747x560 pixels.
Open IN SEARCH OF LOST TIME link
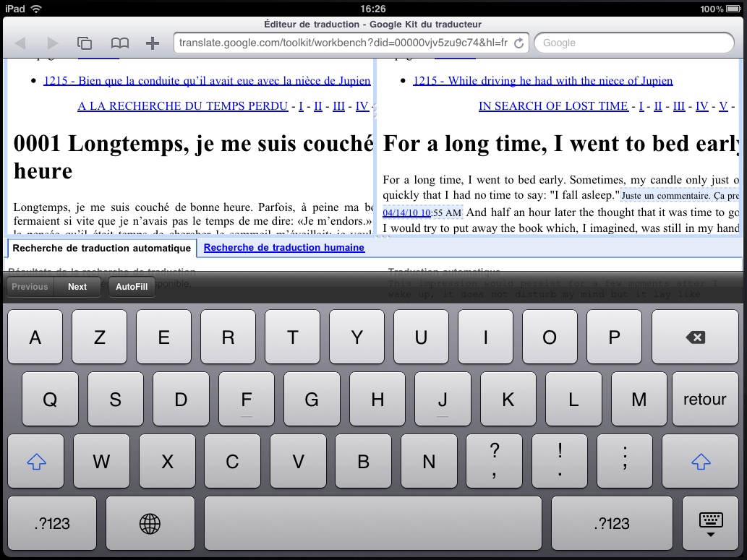pos(553,105)
